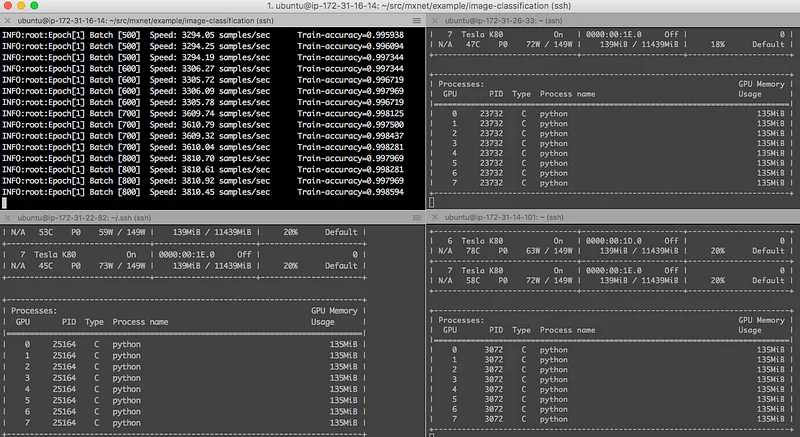Click the '6 Tesla K80' GPU label

[x=475, y=241]
